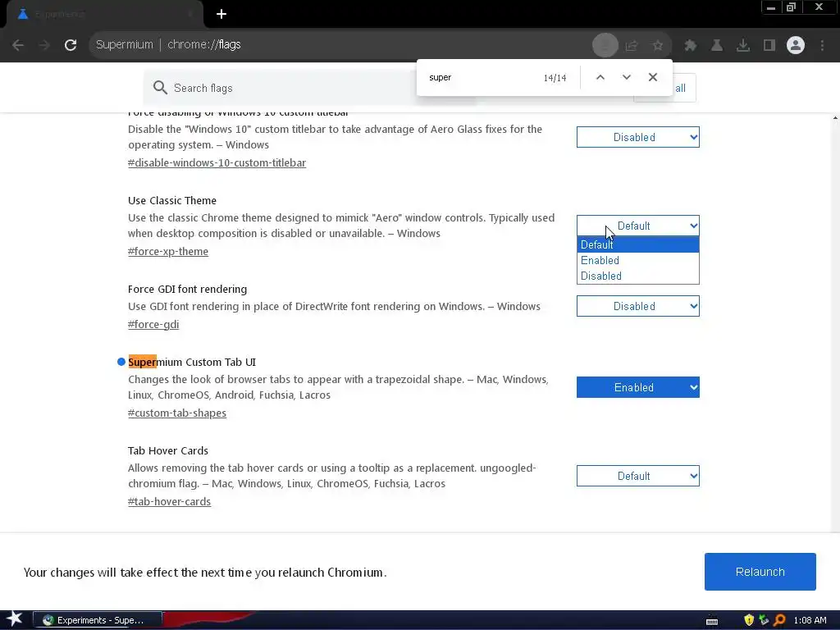Viewport: 840px width, 630px height.
Task: Click the scrollbar up arrow
Action: tap(835, 118)
